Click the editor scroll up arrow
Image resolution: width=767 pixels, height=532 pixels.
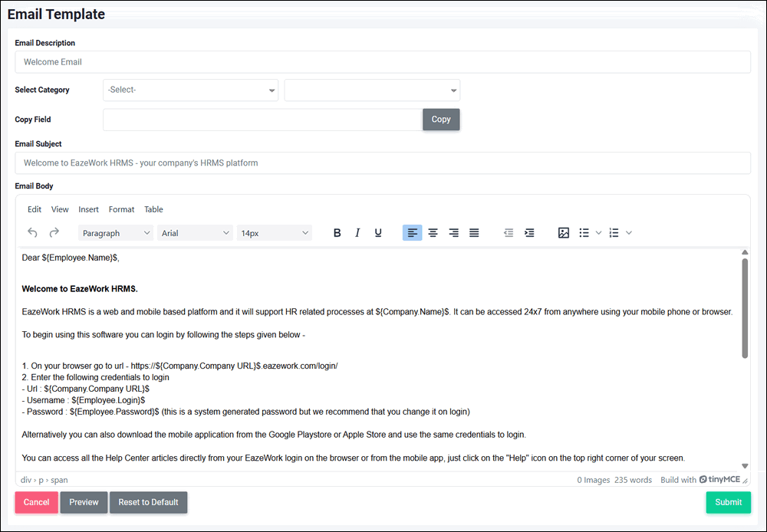(745, 252)
